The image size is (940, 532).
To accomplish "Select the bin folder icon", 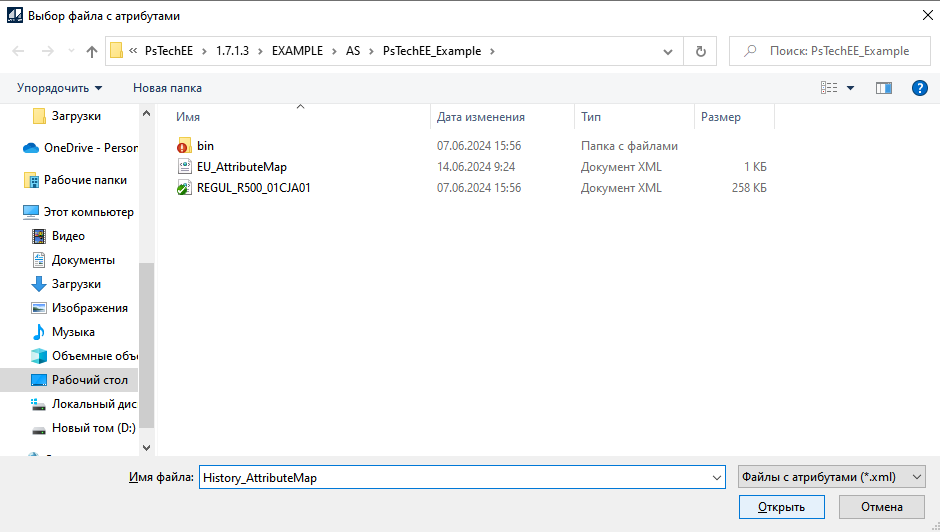I will pos(184,146).
